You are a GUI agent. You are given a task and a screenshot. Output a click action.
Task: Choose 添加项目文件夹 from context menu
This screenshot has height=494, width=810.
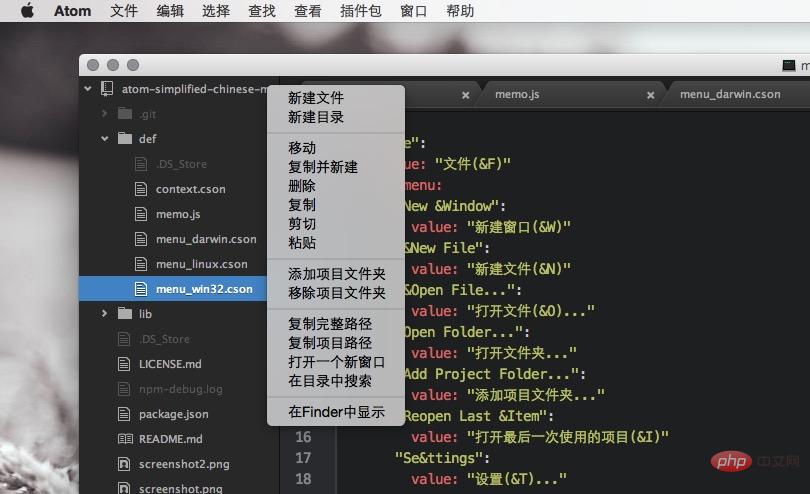[336, 274]
